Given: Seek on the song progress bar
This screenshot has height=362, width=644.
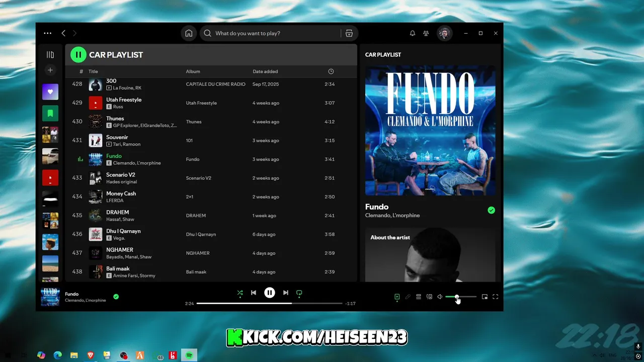Looking at the screenshot, I should coord(269,304).
